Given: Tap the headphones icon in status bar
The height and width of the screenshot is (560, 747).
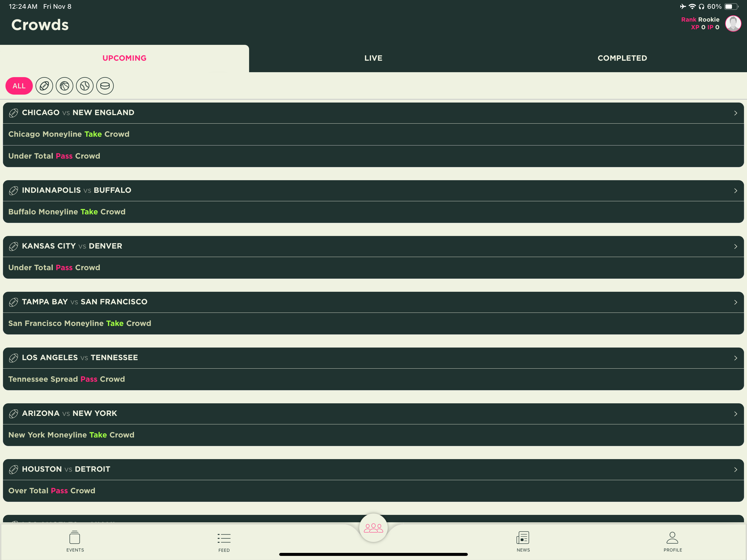Looking at the screenshot, I should pyautogui.click(x=701, y=6).
